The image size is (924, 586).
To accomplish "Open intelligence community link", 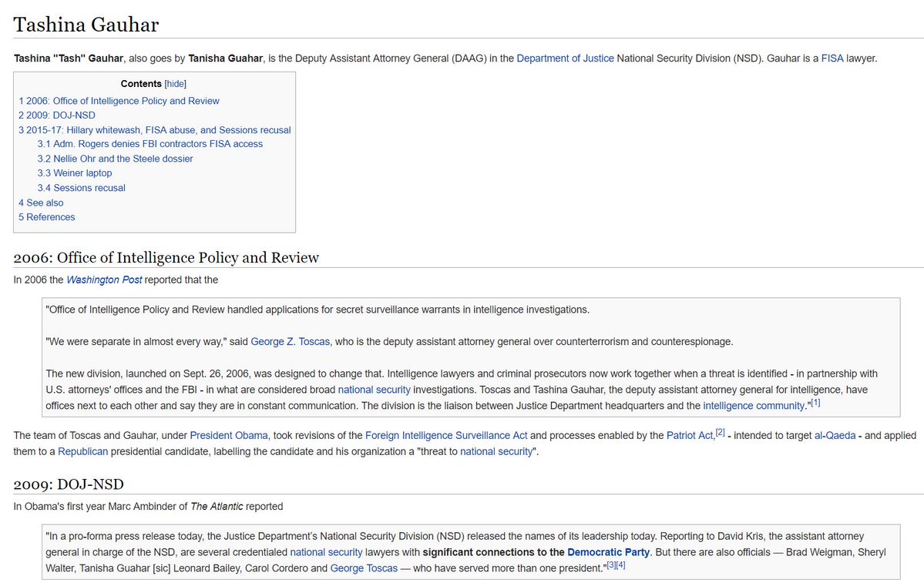I will (754, 406).
